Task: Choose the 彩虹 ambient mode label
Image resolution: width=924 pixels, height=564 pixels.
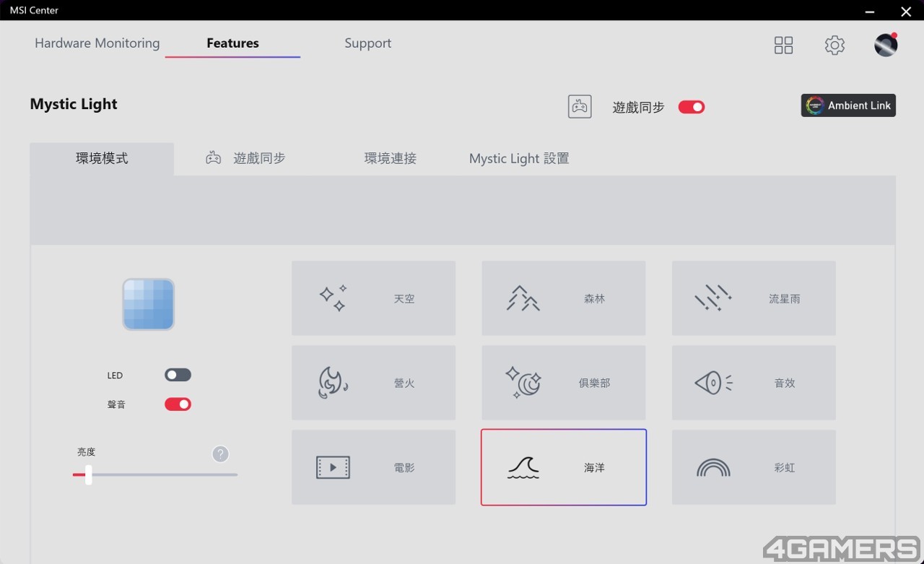Action: [784, 468]
